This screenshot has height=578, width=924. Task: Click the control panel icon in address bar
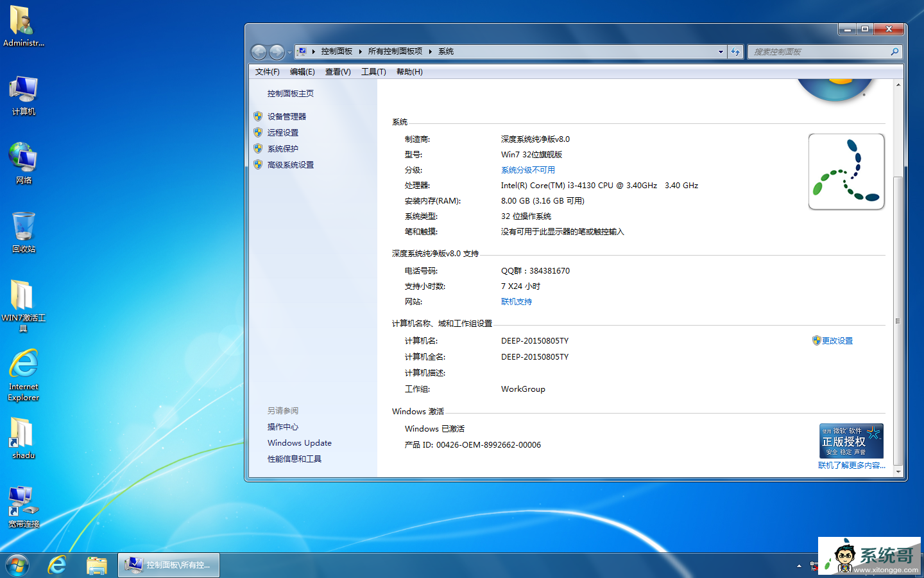[x=302, y=51]
